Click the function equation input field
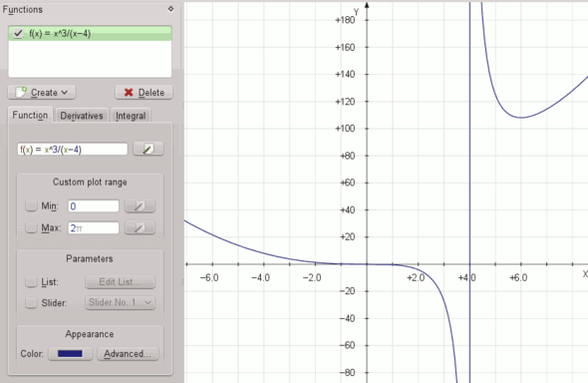588x383 pixels. pyautogui.click(x=73, y=150)
